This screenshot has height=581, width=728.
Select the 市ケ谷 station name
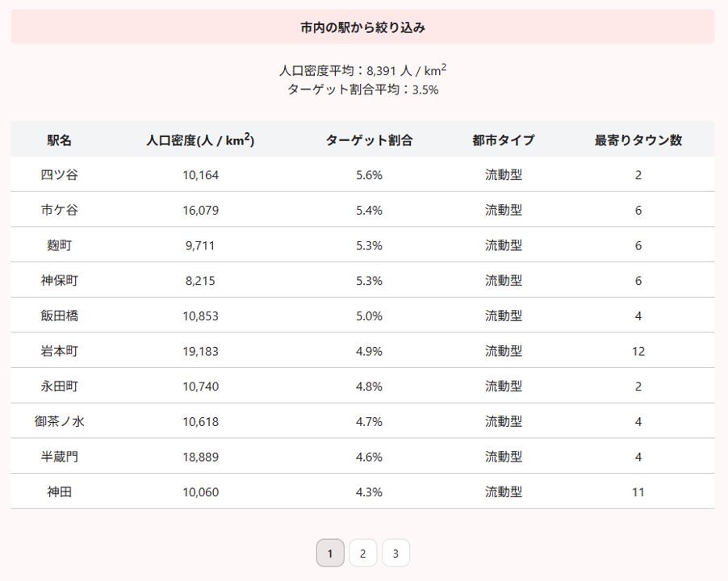[x=60, y=210]
